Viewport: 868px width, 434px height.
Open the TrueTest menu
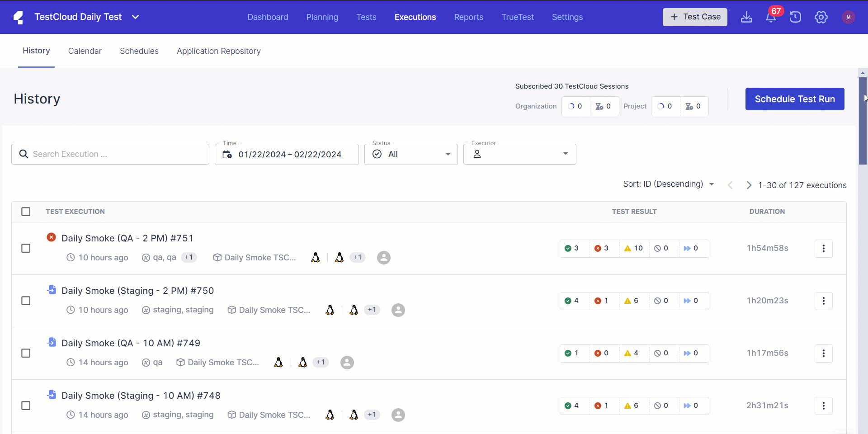[518, 17]
